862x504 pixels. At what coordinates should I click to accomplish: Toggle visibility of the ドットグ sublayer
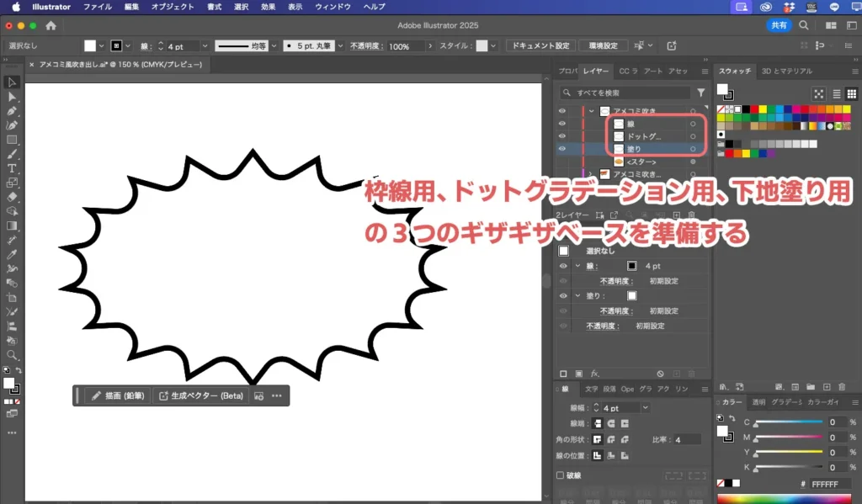561,135
